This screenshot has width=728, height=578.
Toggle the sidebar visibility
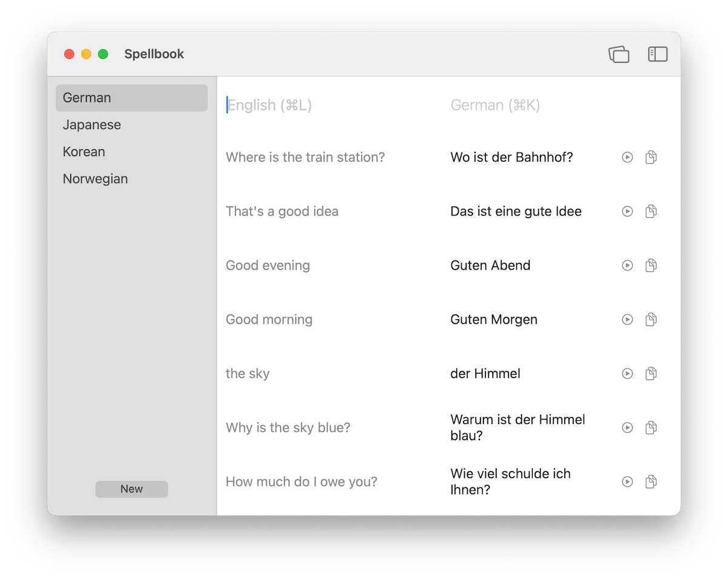(x=658, y=54)
